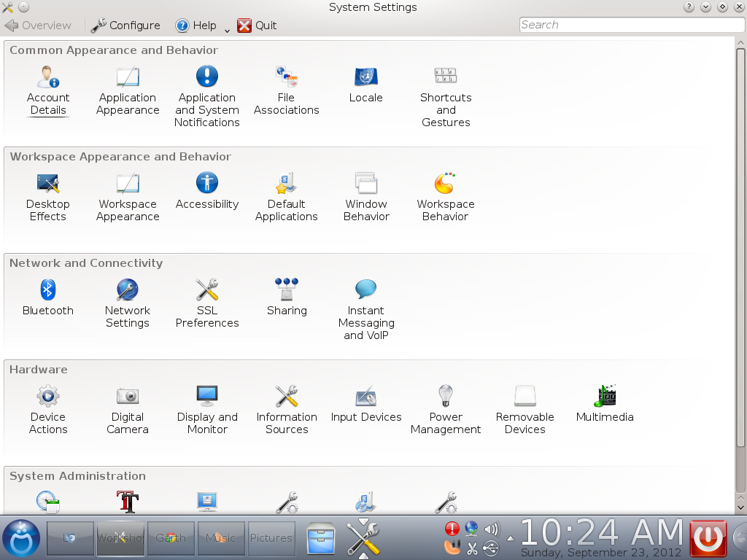Quit System Settings via Quit button
The image size is (747, 560).
coord(257,26)
